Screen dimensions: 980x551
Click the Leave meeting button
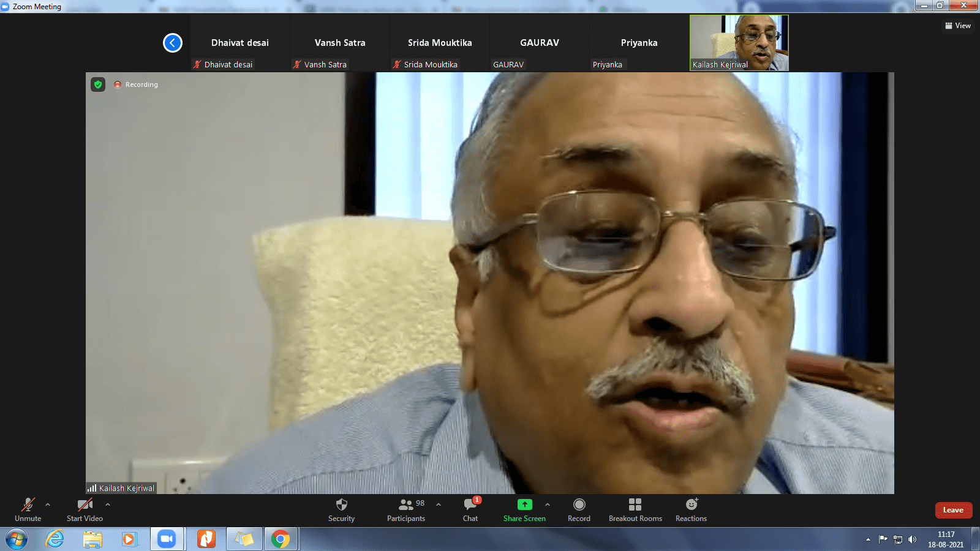[x=953, y=510]
